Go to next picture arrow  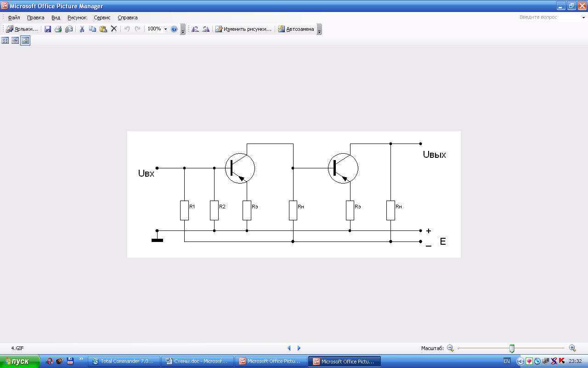299,348
